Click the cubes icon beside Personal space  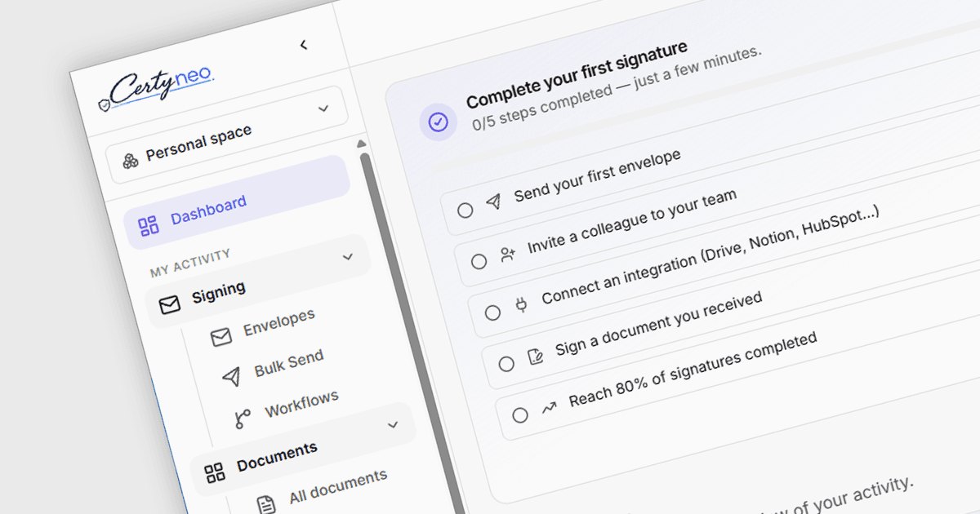130,160
